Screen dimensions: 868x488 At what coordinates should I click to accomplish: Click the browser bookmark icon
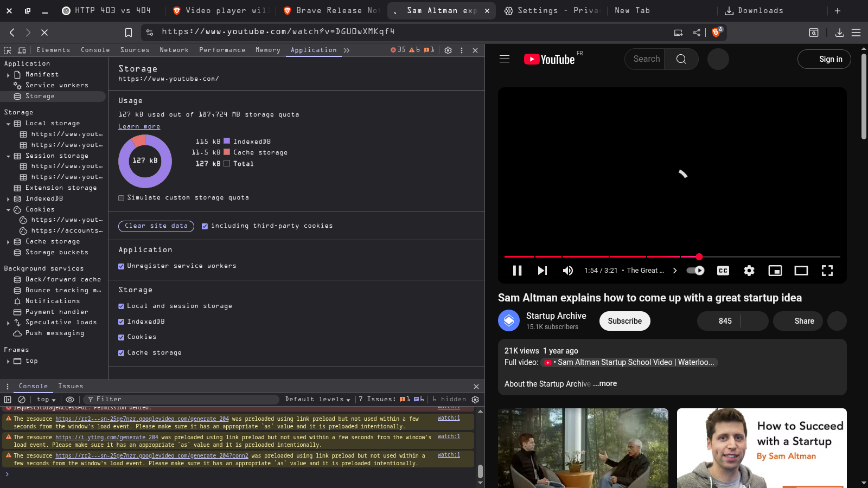tap(129, 33)
